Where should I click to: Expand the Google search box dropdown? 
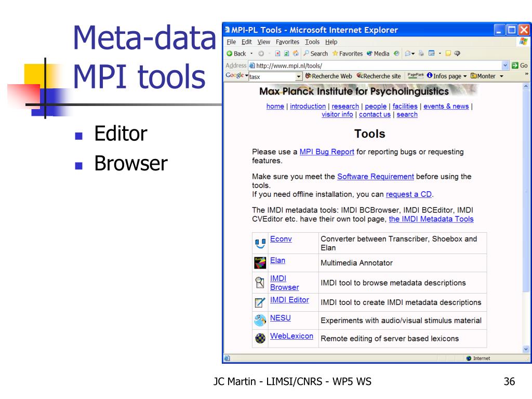pos(299,77)
